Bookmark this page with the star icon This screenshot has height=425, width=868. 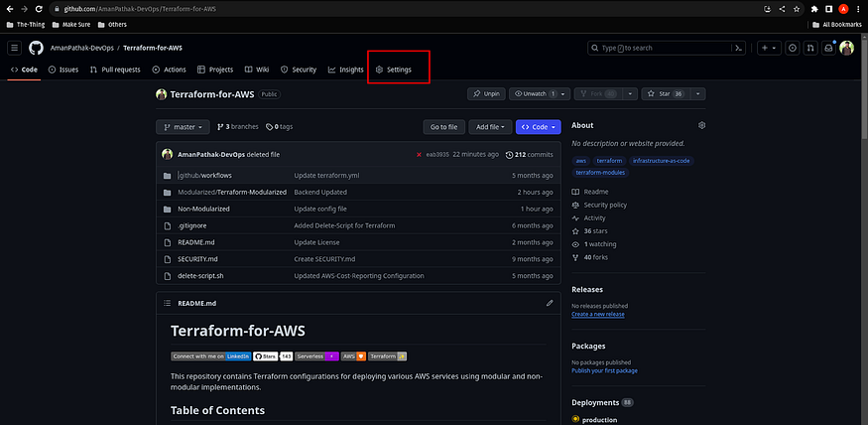click(x=797, y=9)
